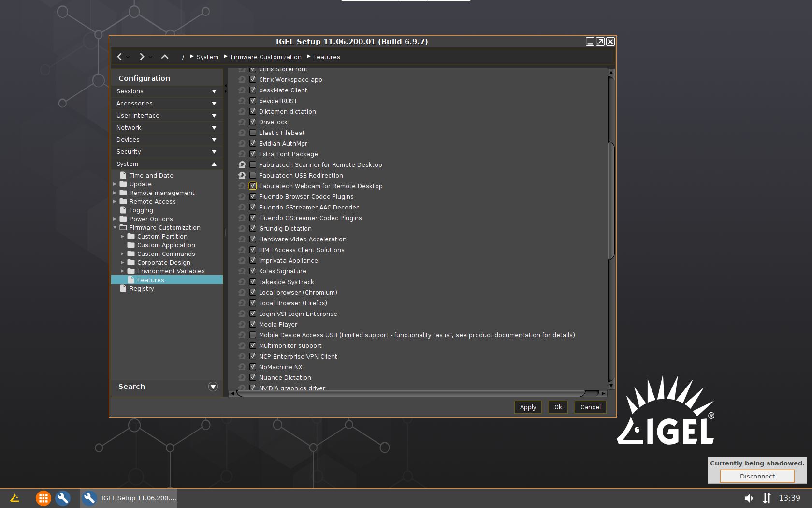812x508 pixels.
Task: Open the IGEL start menu icon in the taskbar
Action: [x=14, y=498]
